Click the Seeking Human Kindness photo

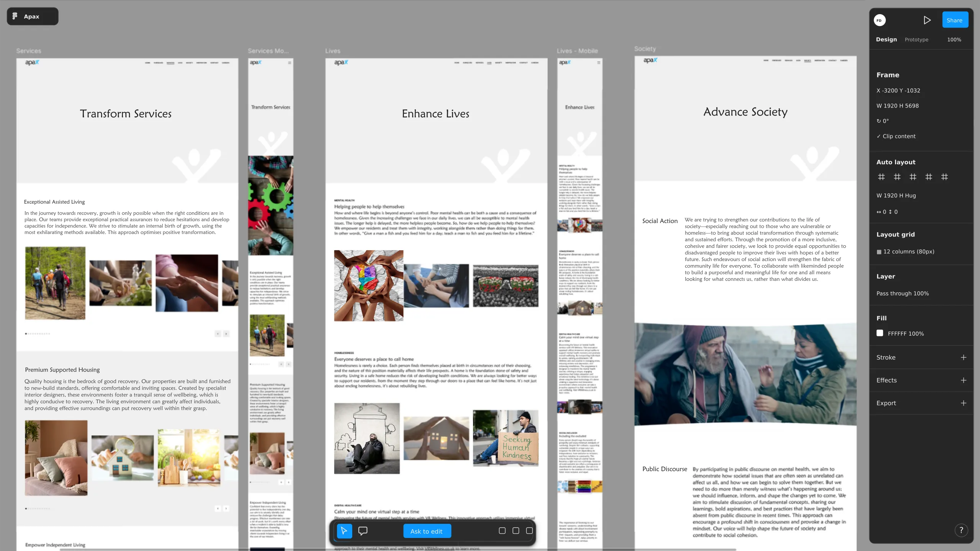505,438
